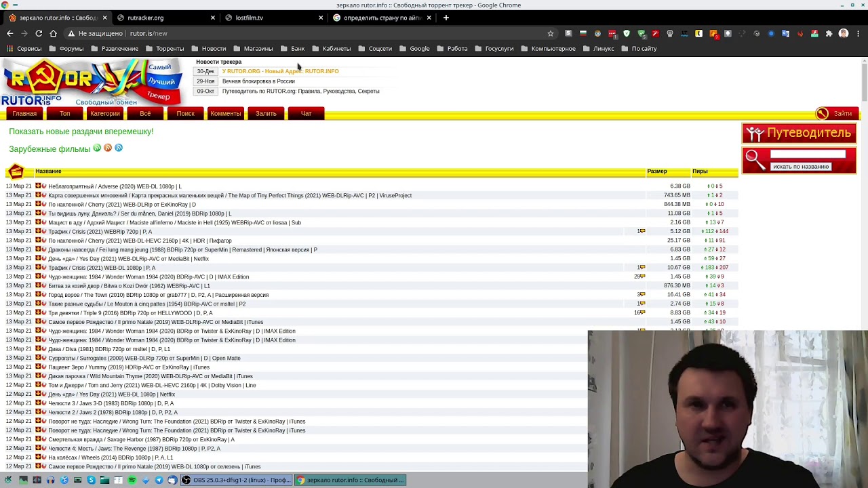Open the Сервисы apps shortcut
The image size is (868, 488).
24,49
